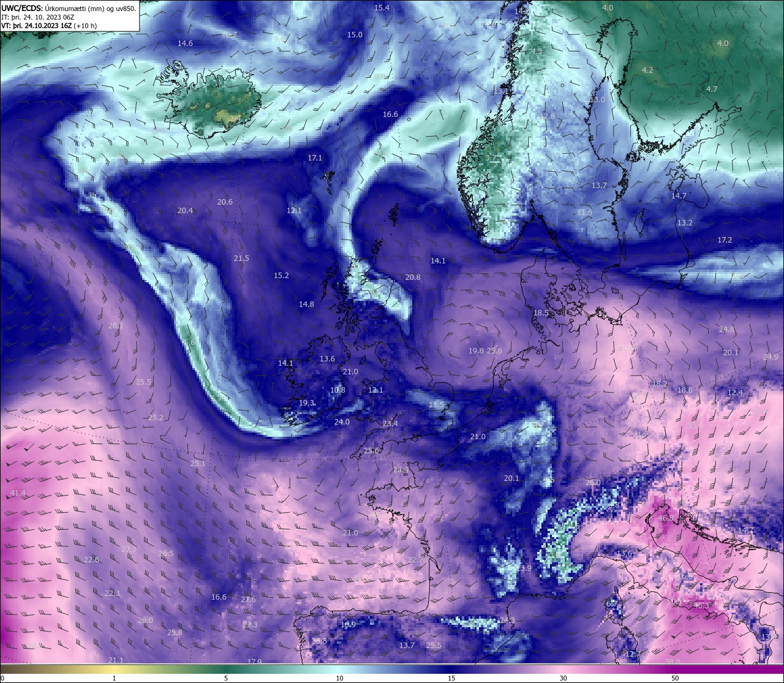This screenshot has width=784, height=683.
Task: Click the 11.5 value over England
Action: 436,405
